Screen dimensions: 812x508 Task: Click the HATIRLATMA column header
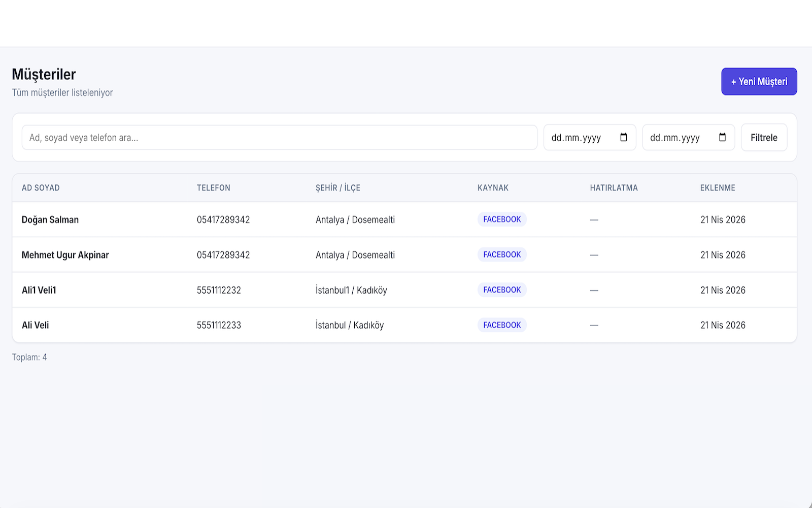tap(614, 188)
